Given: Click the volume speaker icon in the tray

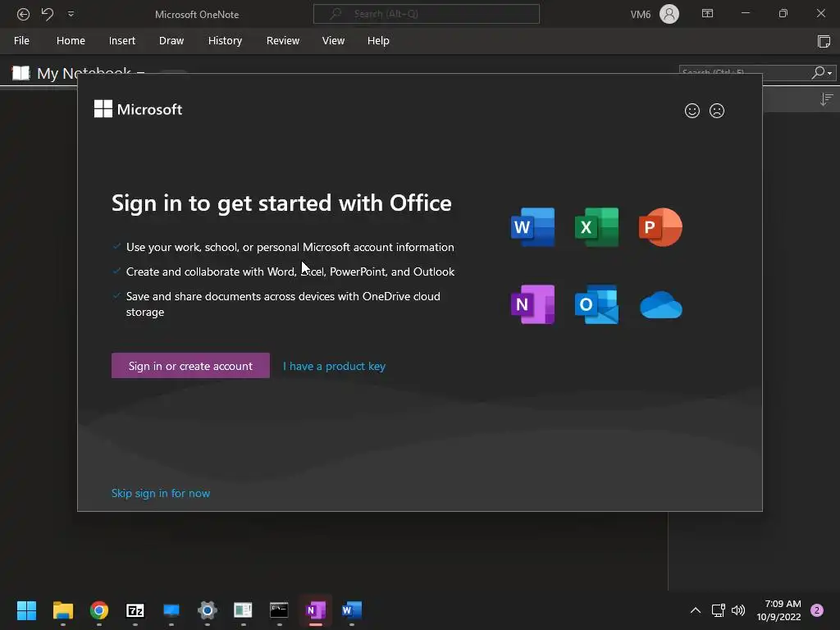Looking at the screenshot, I should (738, 610).
